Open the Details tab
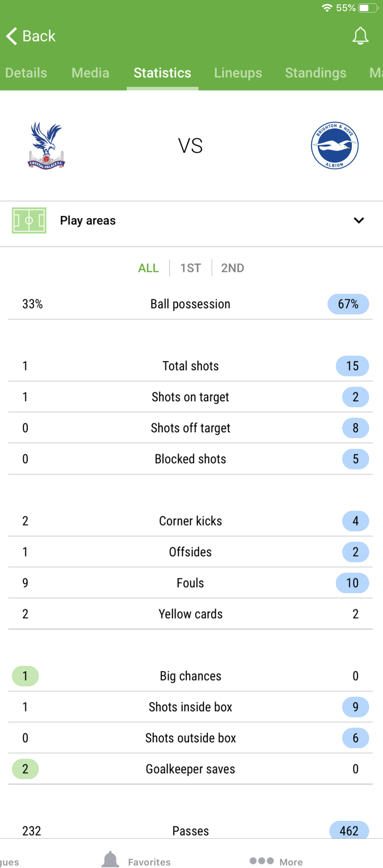Viewport: 383px width, 868px height. pos(26,73)
